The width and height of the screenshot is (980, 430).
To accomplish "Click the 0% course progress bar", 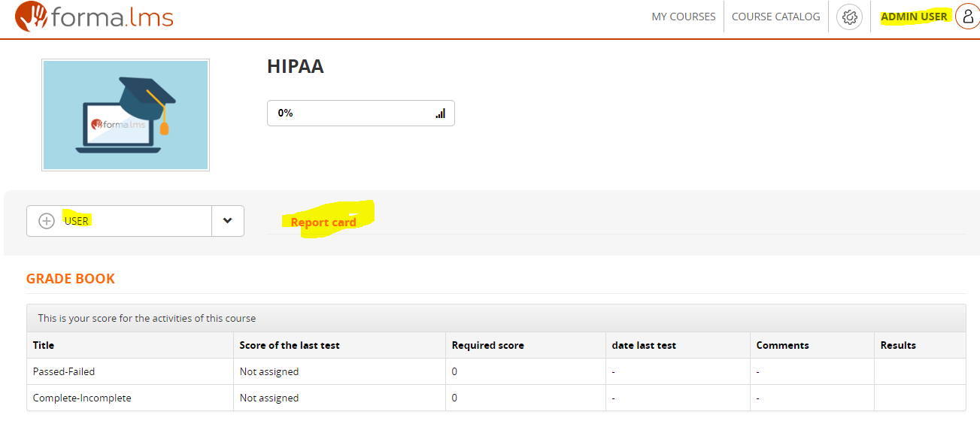I will pyautogui.click(x=360, y=114).
